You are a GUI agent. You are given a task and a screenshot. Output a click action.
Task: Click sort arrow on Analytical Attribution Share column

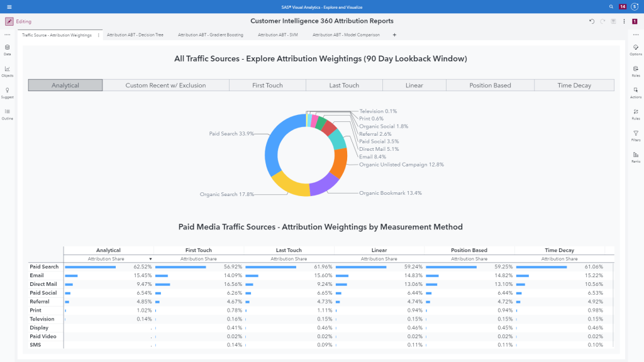point(150,259)
